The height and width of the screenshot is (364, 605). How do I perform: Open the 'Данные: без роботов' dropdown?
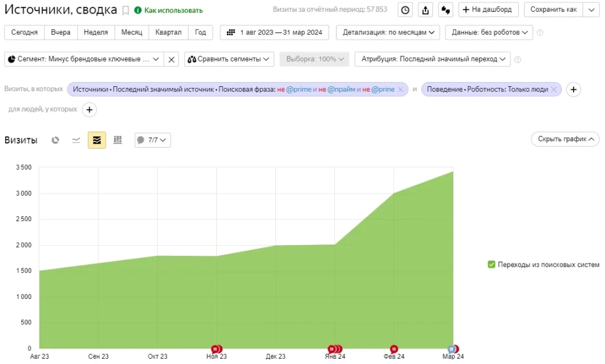pos(490,32)
